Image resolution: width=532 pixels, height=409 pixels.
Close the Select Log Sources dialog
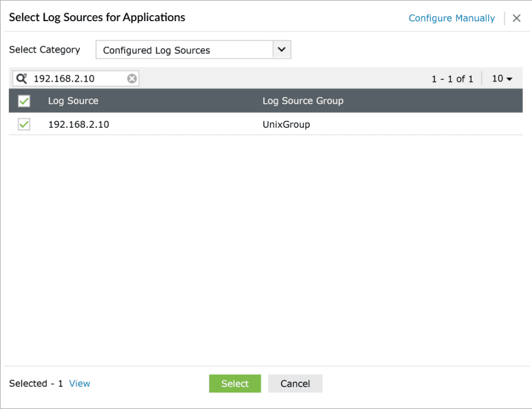pyautogui.click(x=516, y=18)
